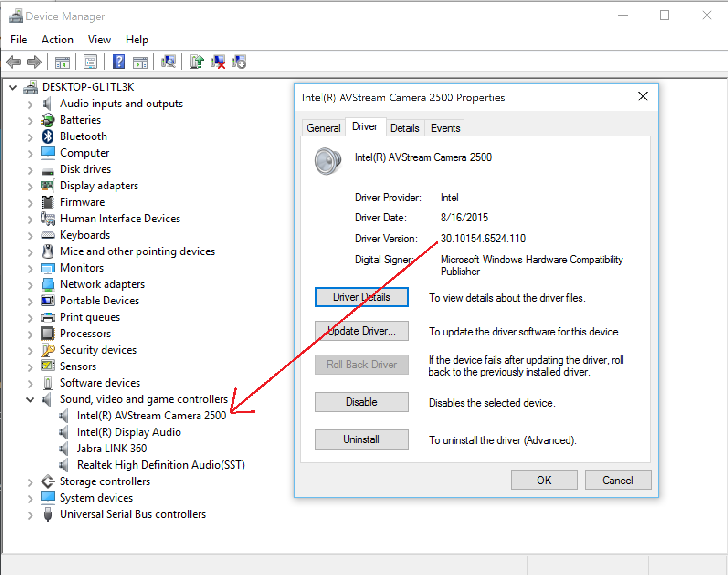Click the Sensors category icon
Viewport: 728px width, 575px height.
coord(48,366)
